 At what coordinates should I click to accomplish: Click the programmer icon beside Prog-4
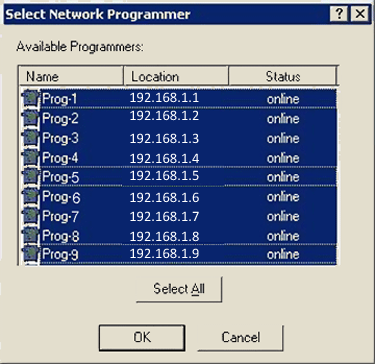[31, 157]
